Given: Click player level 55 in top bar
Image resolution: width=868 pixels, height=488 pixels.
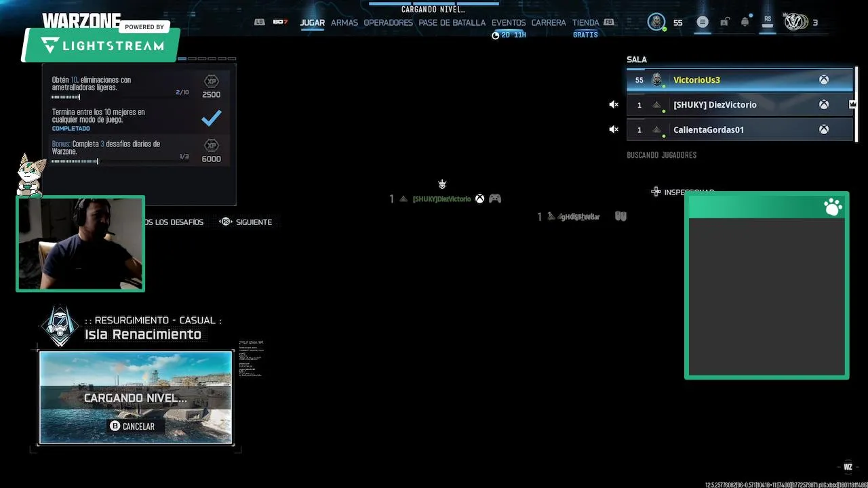Looking at the screenshot, I should (x=678, y=22).
